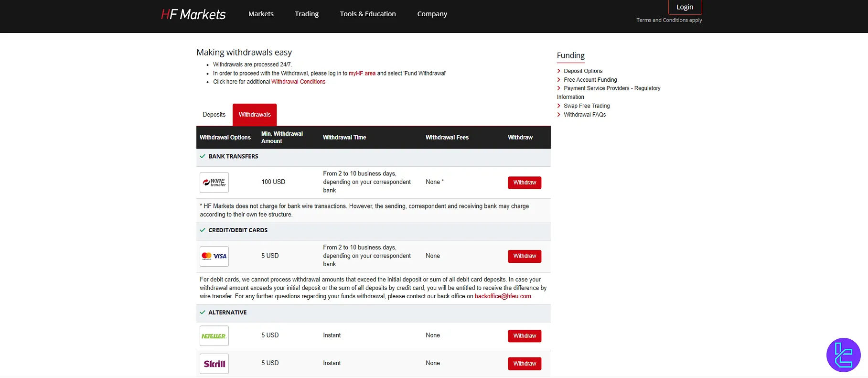Open the Tools & Education menu
Viewport: 868px width, 378px height.
click(368, 14)
